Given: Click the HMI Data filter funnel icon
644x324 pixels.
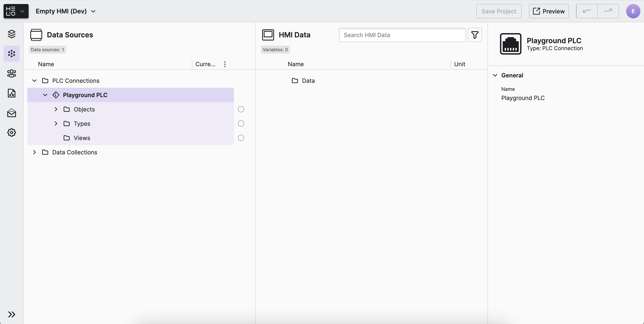Looking at the screenshot, I should [475, 35].
